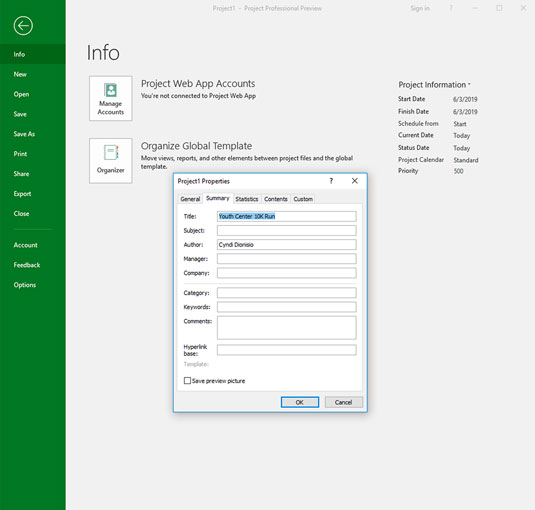Open the Manage Accounts icon button
This screenshot has height=510, width=535.
[x=111, y=98]
